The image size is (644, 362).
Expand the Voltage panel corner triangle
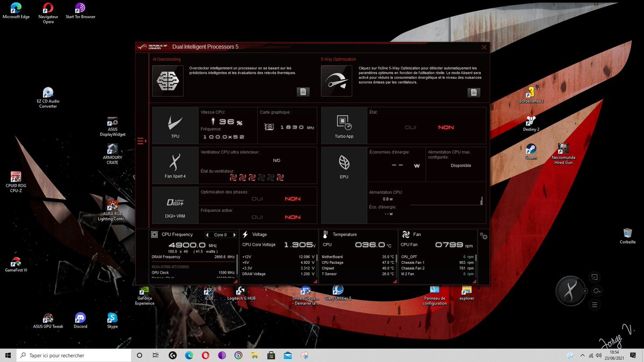[315, 280]
